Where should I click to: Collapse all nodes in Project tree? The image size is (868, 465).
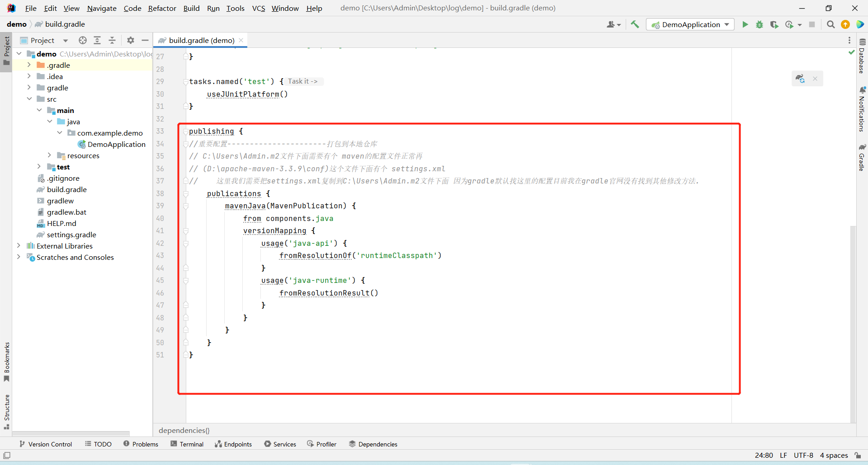point(112,40)
